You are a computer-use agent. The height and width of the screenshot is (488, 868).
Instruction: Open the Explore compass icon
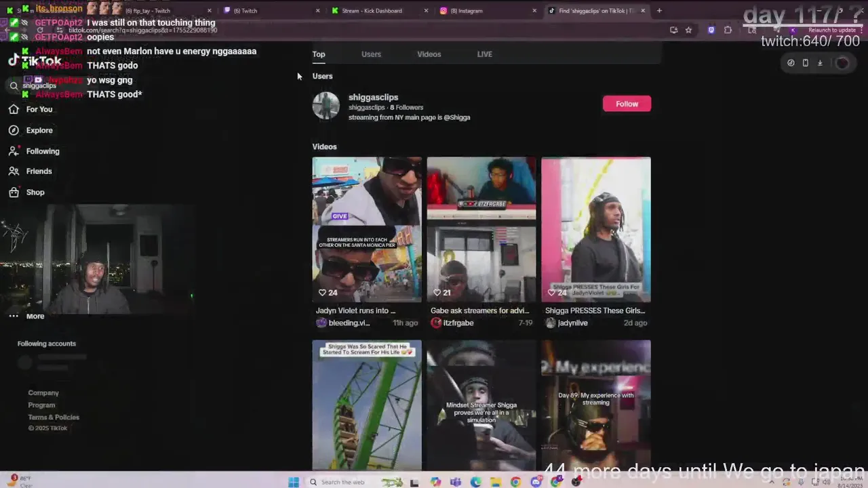pos(14,130)
